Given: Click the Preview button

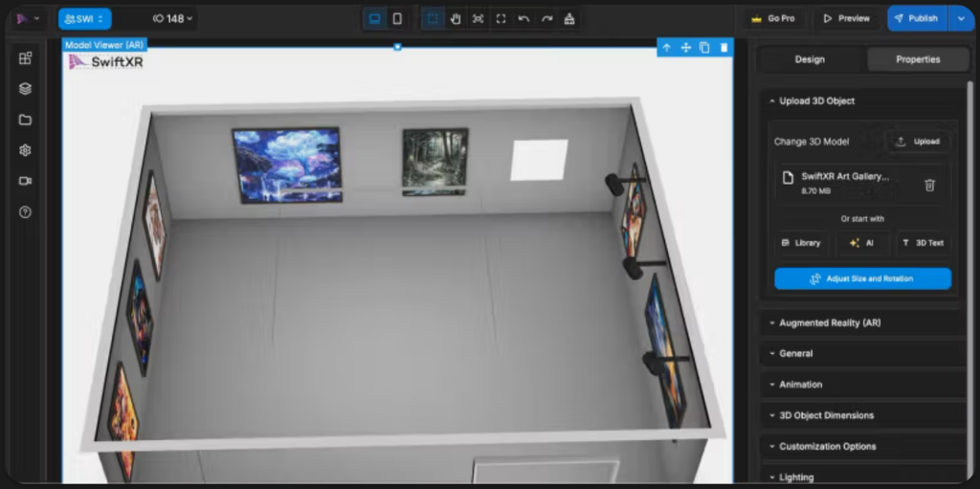Looking at the screenshot, I should point(847,18).
